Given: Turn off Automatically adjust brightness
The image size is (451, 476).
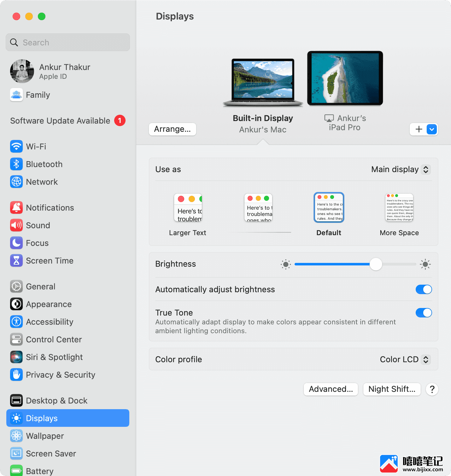Looking at the screenshot, I should 424,289.
